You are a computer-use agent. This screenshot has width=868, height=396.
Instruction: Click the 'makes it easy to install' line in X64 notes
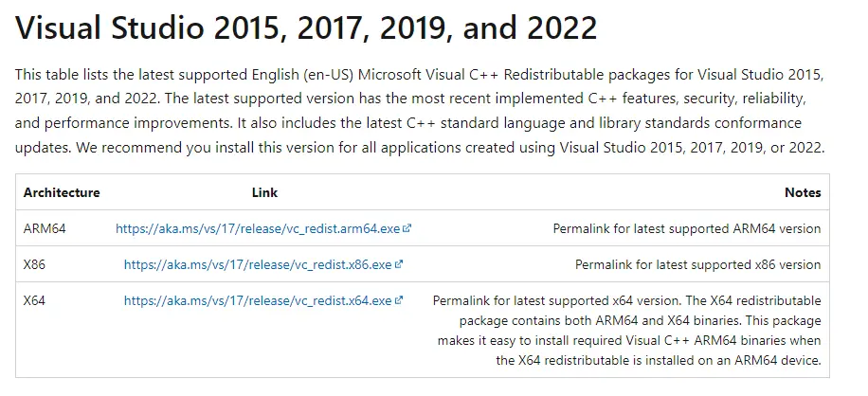coord(628,340)
